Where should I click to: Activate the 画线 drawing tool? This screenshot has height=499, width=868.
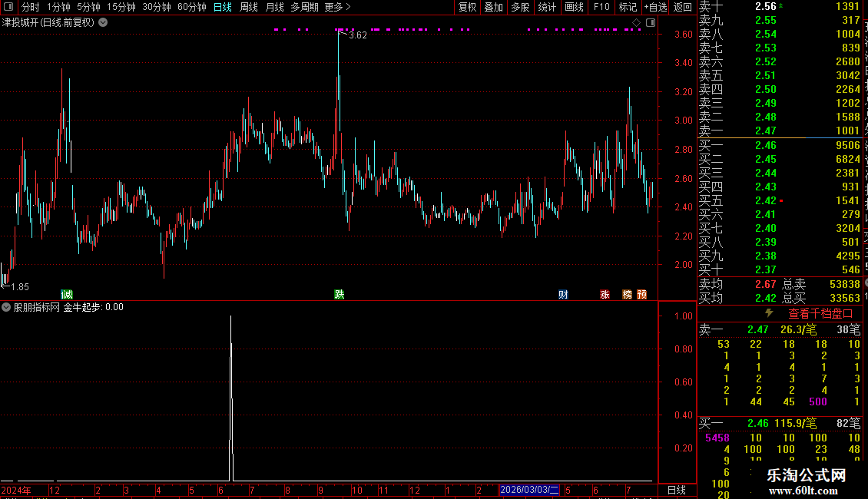click(574, 7)
